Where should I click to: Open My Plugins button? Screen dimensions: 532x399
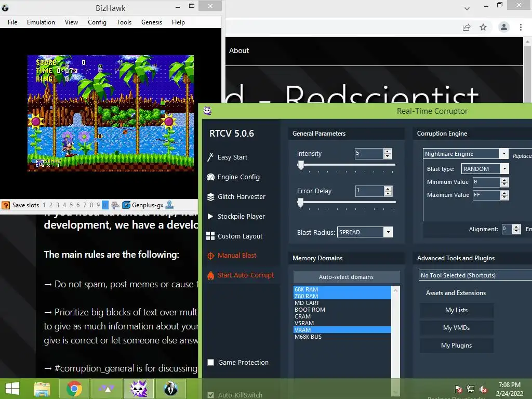(x=456, y=345)
